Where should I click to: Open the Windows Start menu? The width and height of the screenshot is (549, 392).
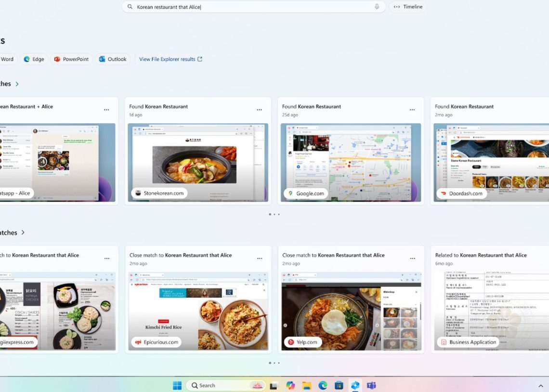177,385
